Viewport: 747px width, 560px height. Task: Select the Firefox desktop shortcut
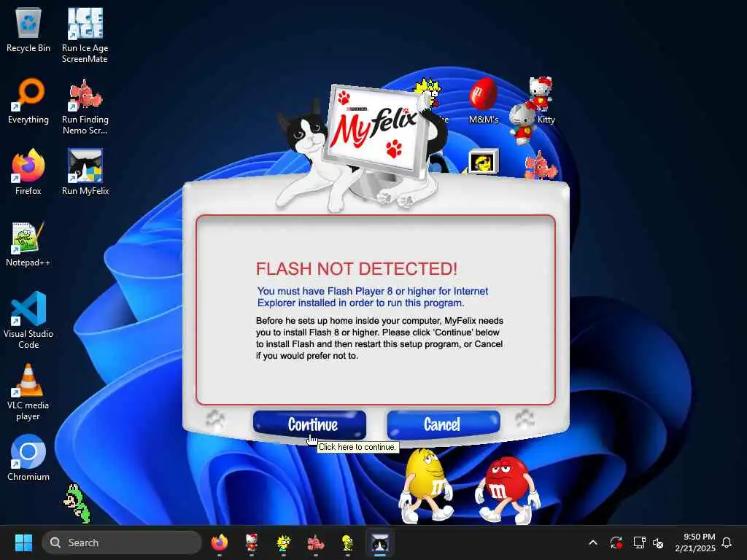pyautogui.click(x=28, y=172)
